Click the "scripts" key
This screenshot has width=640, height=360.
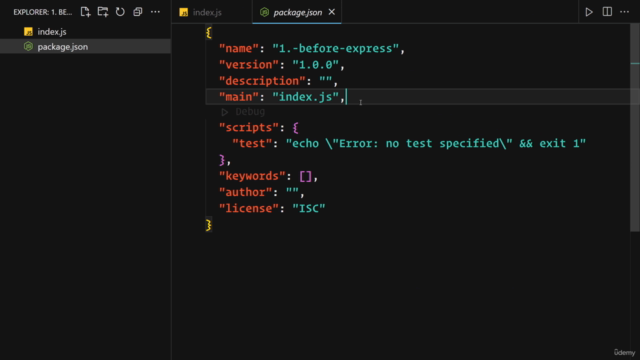[x=249, y=127]
